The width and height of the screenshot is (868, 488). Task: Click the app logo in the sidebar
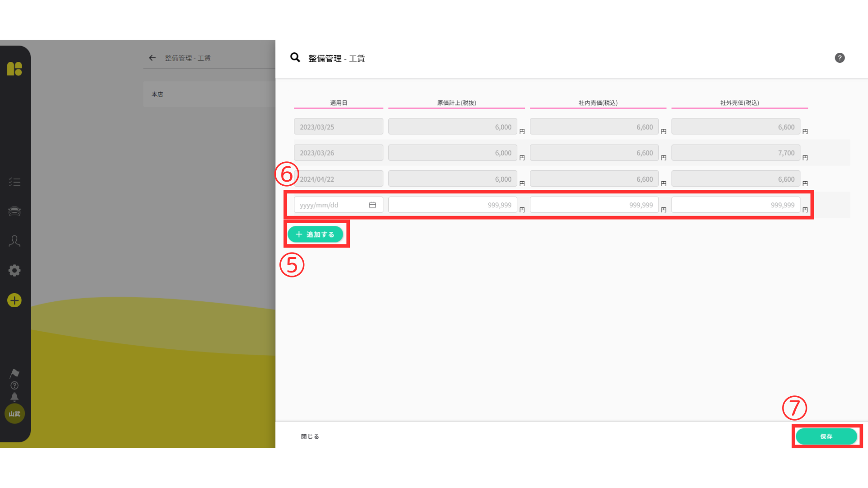(x=14, y=69)
